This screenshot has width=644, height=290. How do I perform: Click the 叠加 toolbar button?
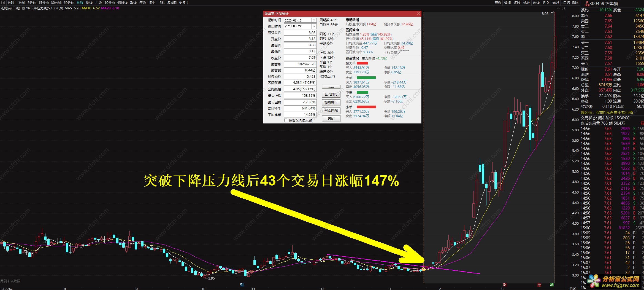pyautogui.click(x=507, y=2)
